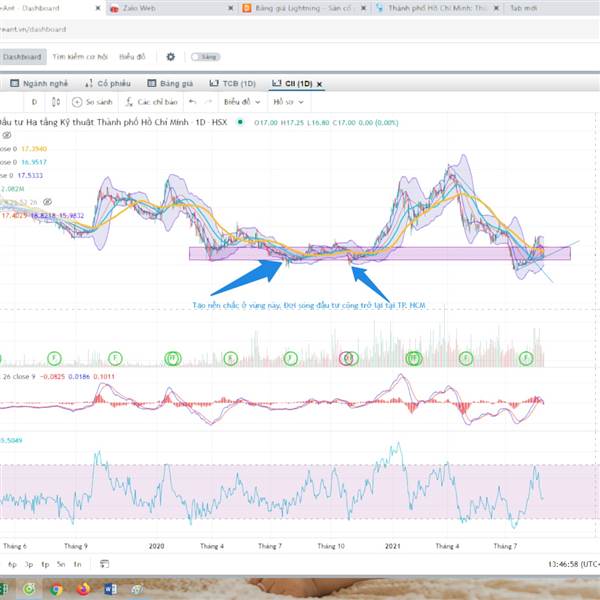Click the event marker near Tháng 4 2020
The width and height of the screenshot is (600, 600).
(231, 359)
